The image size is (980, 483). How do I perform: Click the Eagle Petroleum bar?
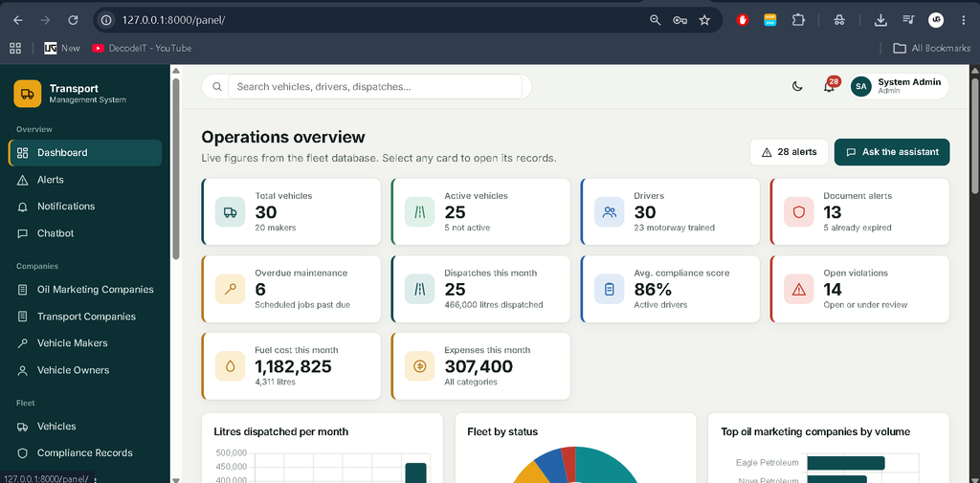846,463
